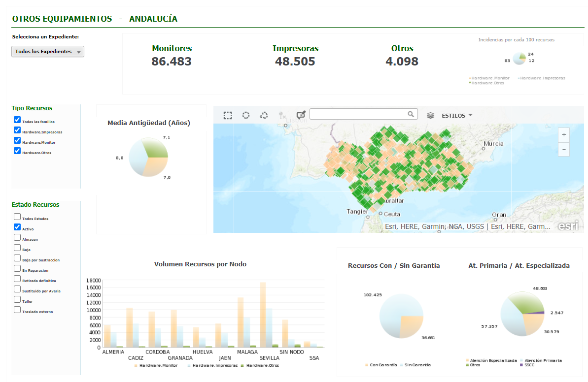Check the Traslado externo checkbox
Screen dimensions: 588x382
coord(17,310)
